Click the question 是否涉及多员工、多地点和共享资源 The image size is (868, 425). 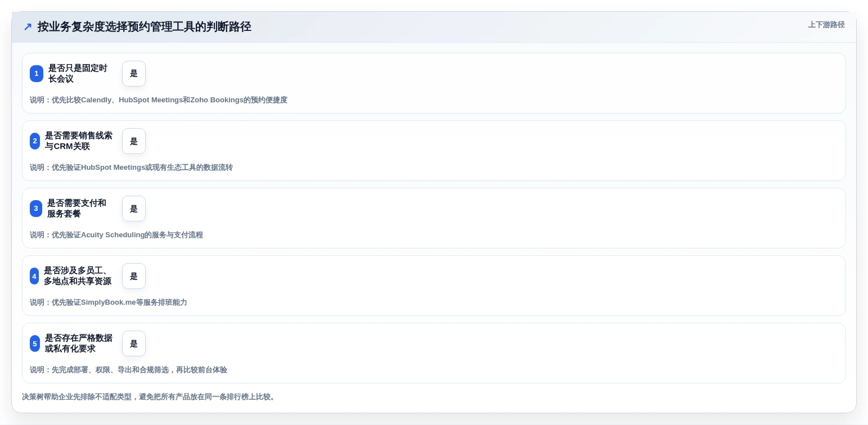tap(78, 276)
